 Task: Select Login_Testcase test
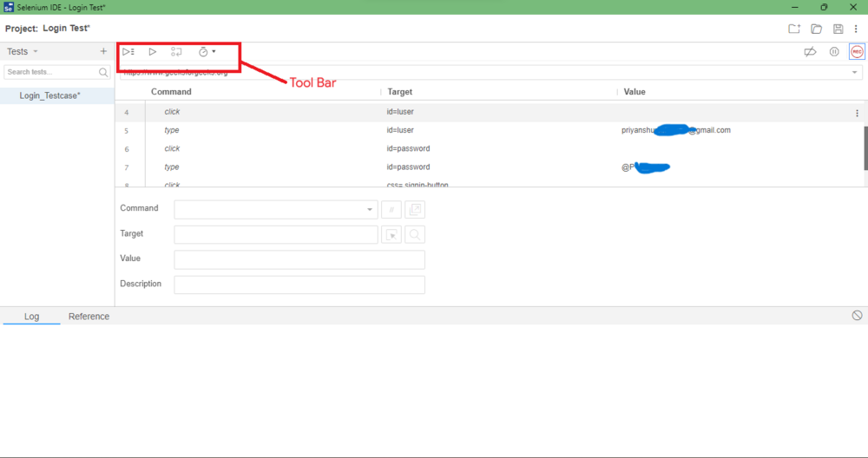click(x=49, y=95)
